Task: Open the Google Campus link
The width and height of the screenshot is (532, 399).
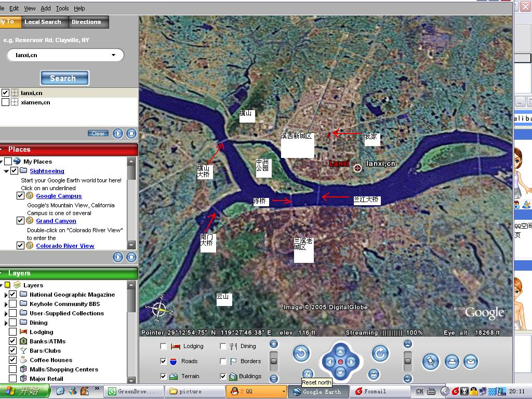Action: coord(59,196)
